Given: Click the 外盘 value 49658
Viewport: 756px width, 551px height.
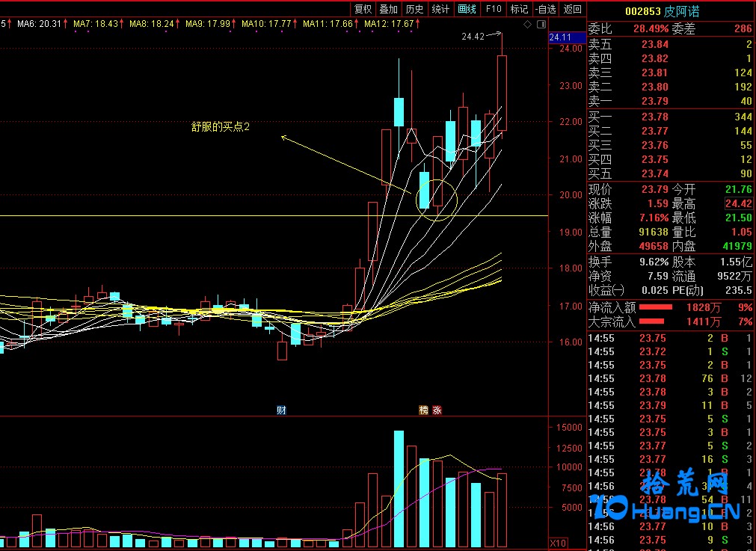Looking at the screenshot, I should [x=654, y=246].
